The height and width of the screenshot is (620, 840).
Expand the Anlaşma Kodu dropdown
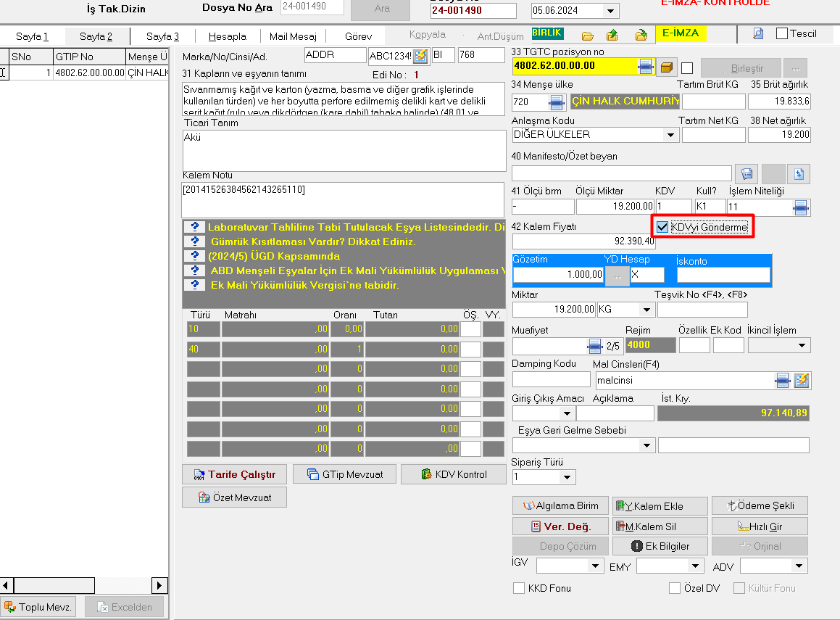coord(670,134)
